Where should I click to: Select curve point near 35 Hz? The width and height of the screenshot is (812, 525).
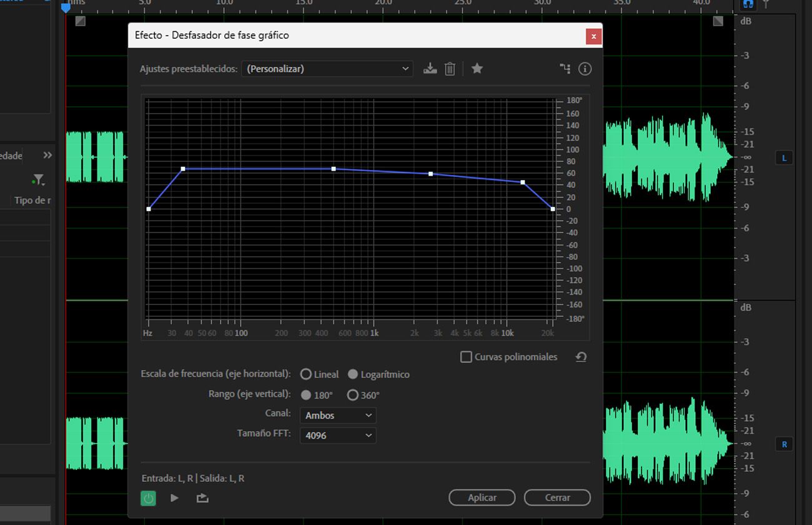tap(183, 169)
